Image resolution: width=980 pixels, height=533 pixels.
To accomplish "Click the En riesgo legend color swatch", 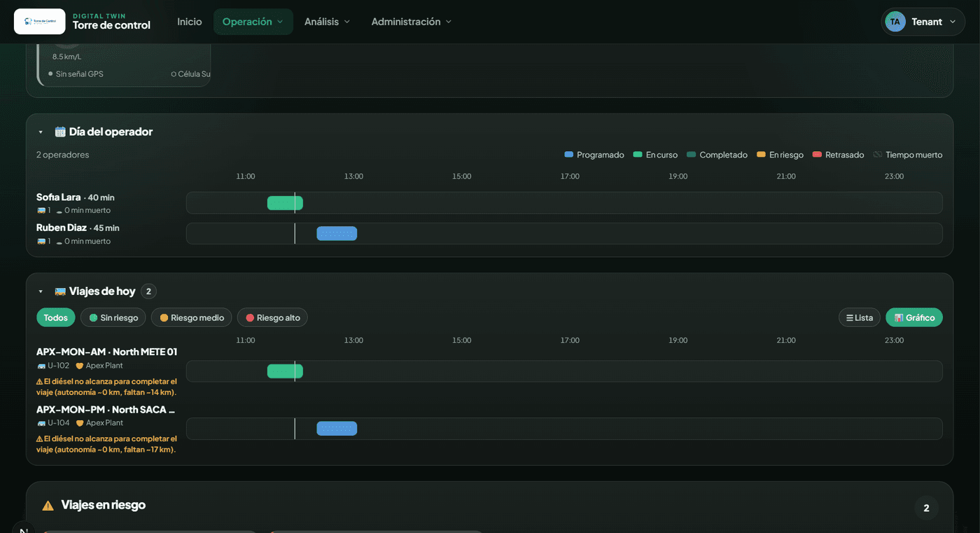I will point(762,155).
